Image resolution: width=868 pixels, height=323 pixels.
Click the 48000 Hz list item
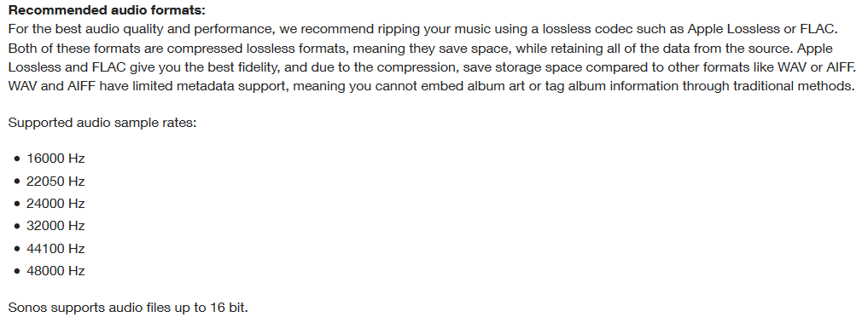tap(55, 270)
